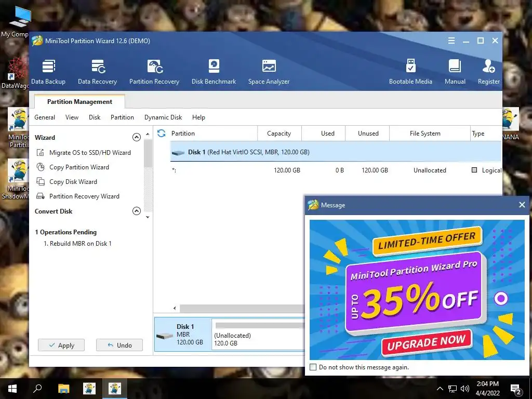Start the Disk Benchmark tool
The width and height of the screenshot is (532, 399).
click(x=214, y=72)
